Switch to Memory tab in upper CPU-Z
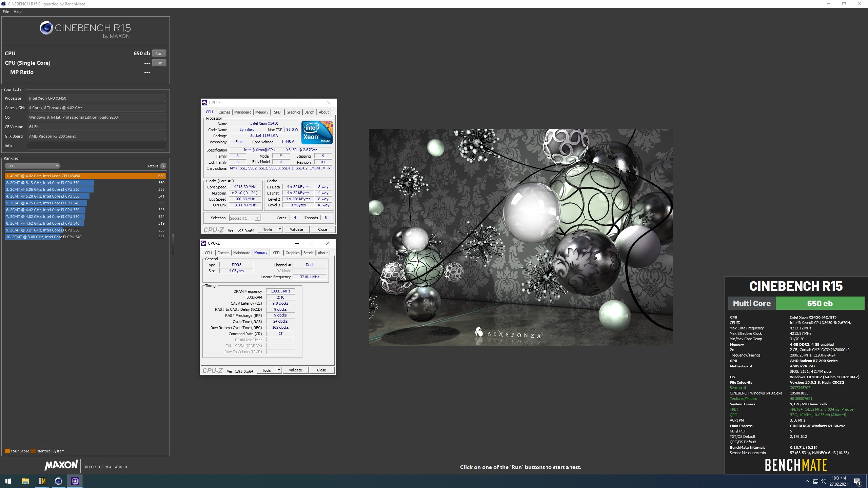Image resolution: width=868 pixels, height=488 pixels. point(262,112)
